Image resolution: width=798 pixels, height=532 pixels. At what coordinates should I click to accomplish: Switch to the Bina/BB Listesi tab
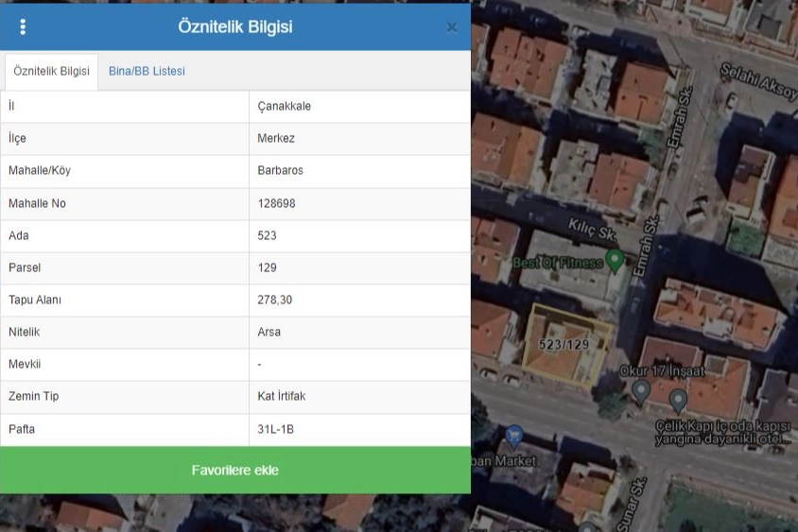(147, 72)
